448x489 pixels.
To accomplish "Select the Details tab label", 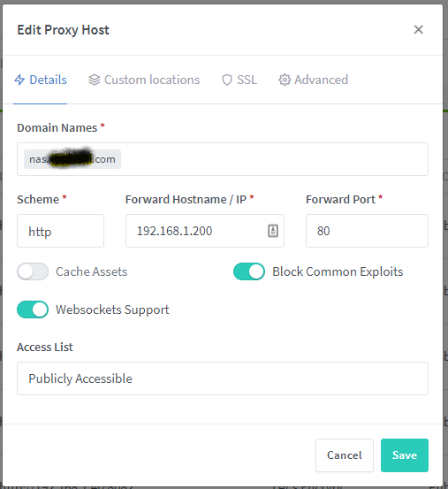I will click(x=48, y=80).
